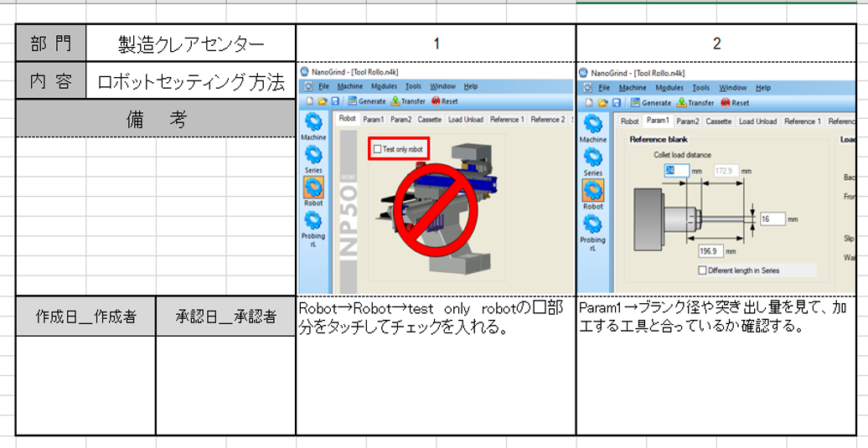Click Machine gear icon in step 2 sidebar
This screenshot has height=448, width=868.
(592, 125)
